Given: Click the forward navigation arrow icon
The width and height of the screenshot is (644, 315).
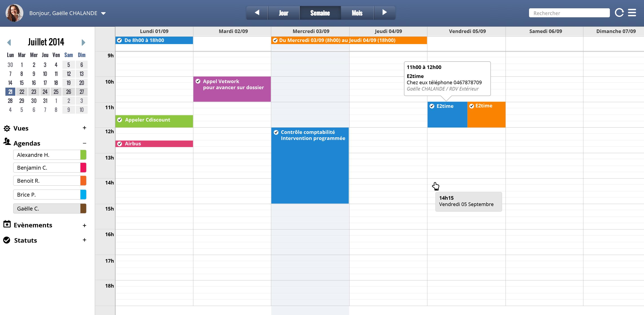Looking at the screenshot, I should tap(385, 13).
